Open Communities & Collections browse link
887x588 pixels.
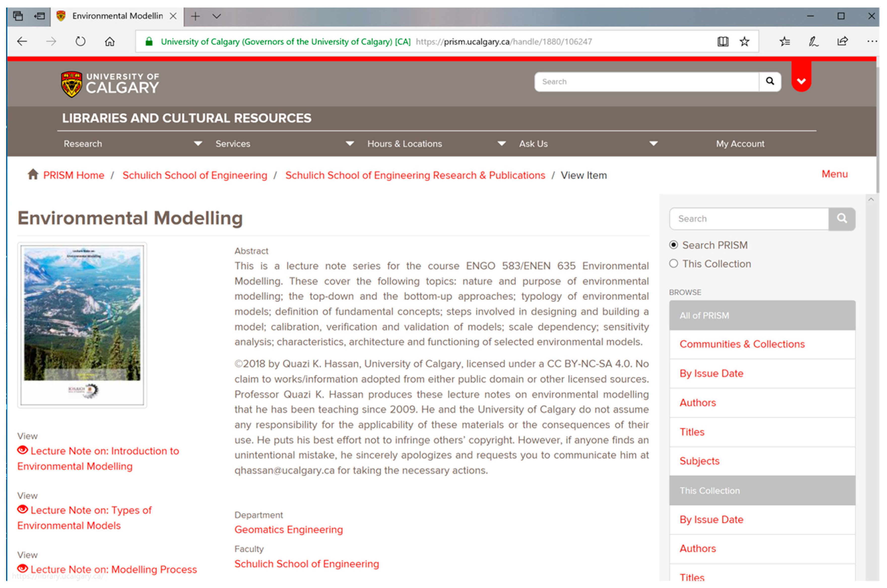tap(742, 344)
